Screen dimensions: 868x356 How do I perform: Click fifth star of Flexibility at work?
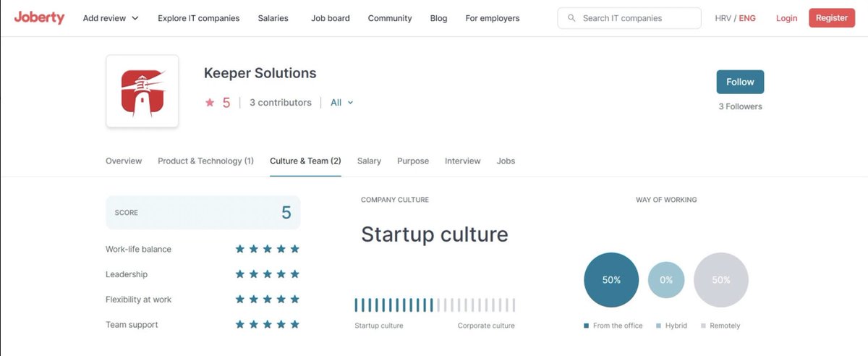[x=294, y=300]
